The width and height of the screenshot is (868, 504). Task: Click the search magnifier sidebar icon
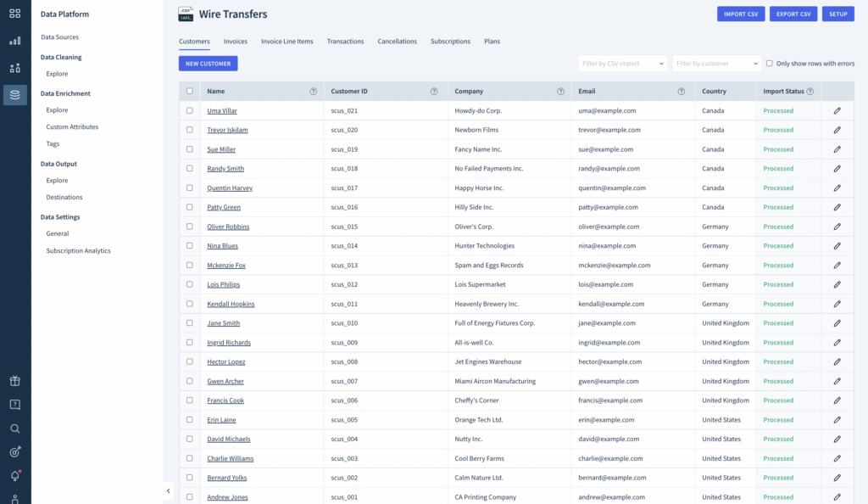tap(15, 428)
